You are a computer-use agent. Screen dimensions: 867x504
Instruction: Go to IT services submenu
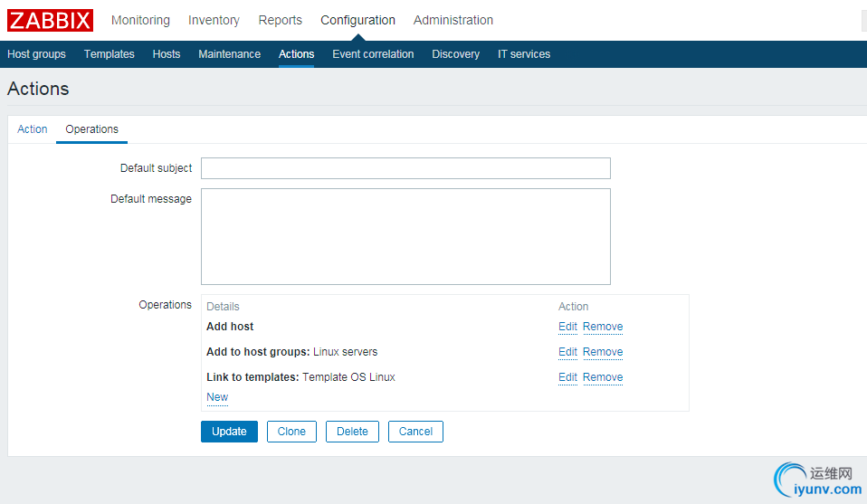[x=524, y=54]
